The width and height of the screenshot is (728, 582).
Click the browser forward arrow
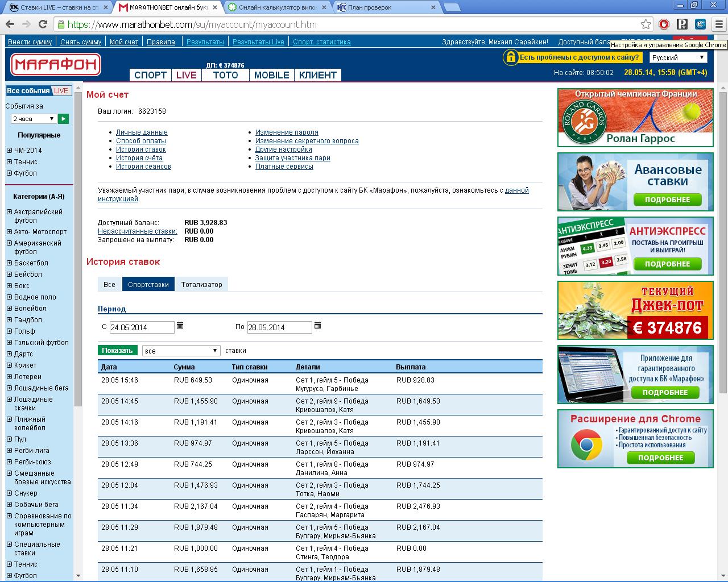(x=26, y=24)
